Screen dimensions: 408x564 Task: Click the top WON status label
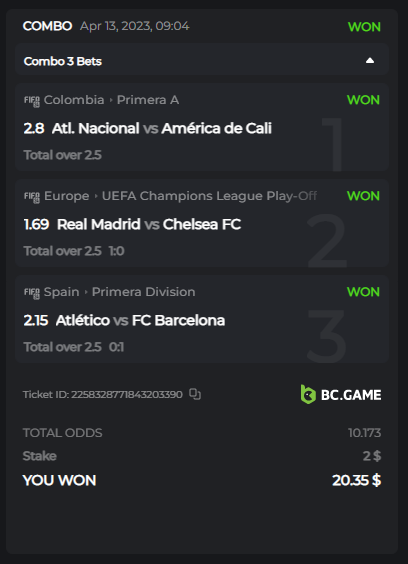364,27
